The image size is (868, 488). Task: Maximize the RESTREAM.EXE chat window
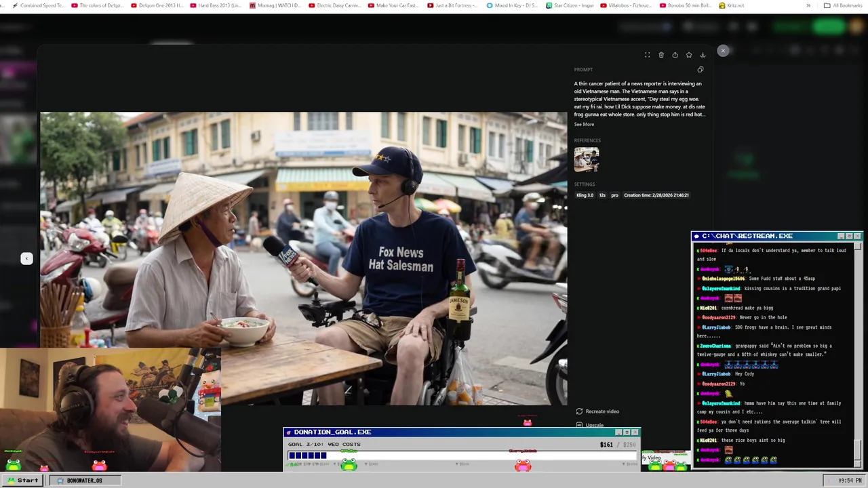(x=849, y=236)
